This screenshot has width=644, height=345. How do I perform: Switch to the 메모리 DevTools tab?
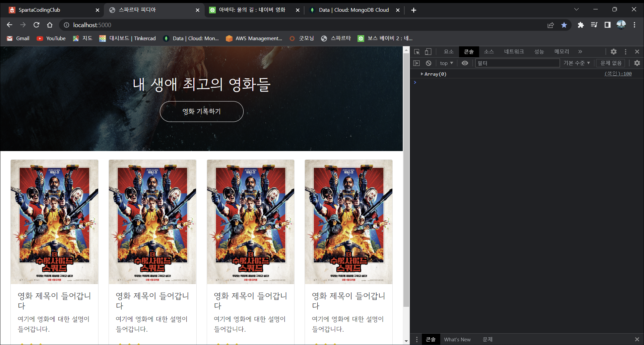(x=562, y=52)
